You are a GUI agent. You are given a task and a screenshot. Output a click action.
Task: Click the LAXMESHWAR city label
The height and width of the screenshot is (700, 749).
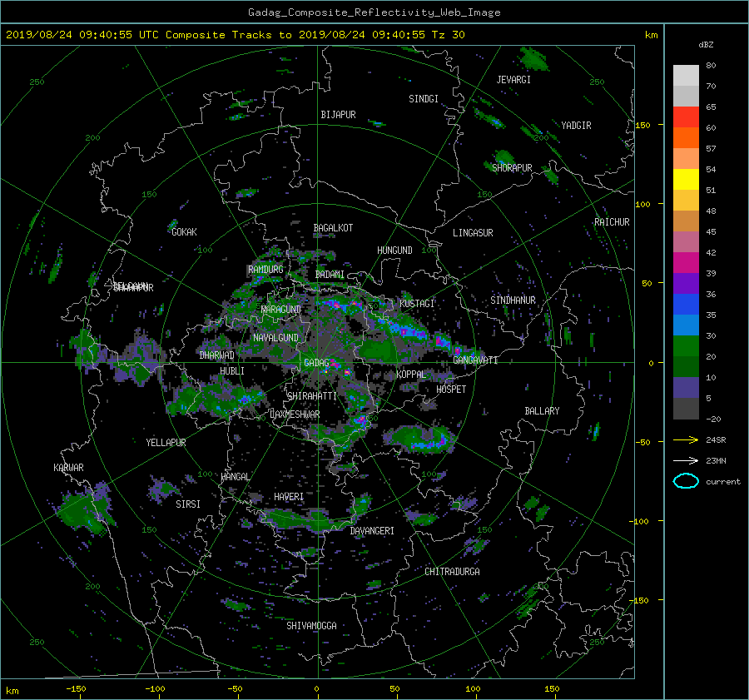pos(295,415)
